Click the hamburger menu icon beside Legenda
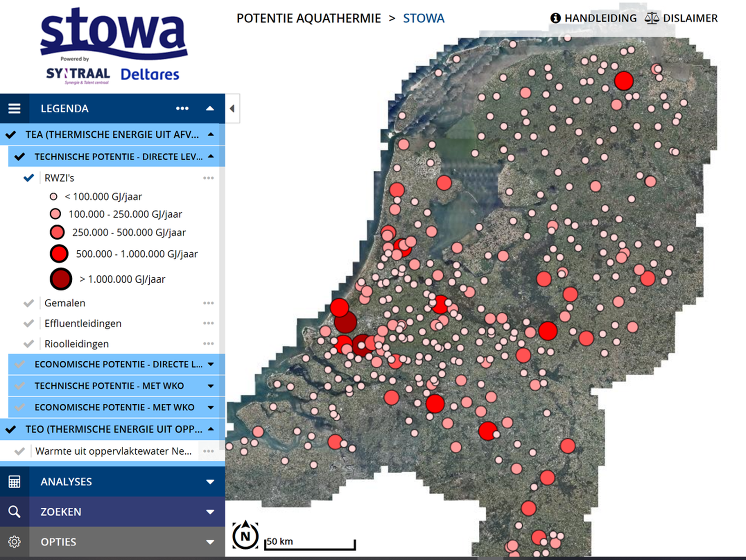The width and height of the screenshot is (746, 560). tap(14, 109)
